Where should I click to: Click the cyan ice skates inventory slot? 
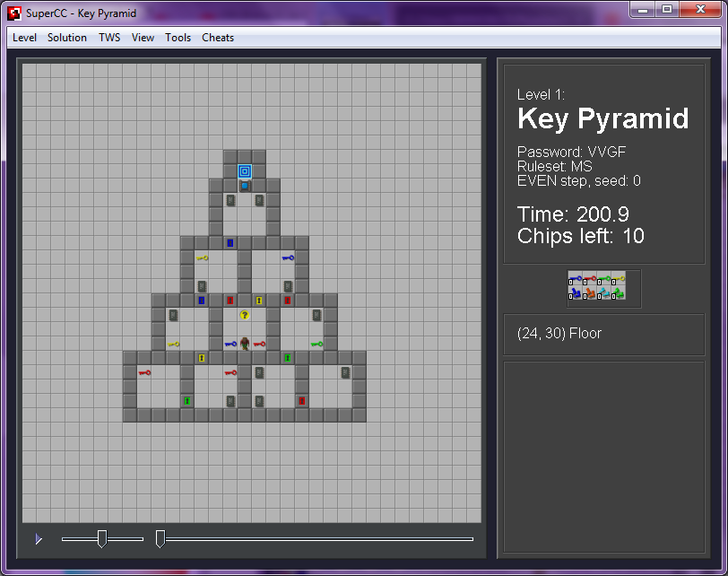(603, 292)
